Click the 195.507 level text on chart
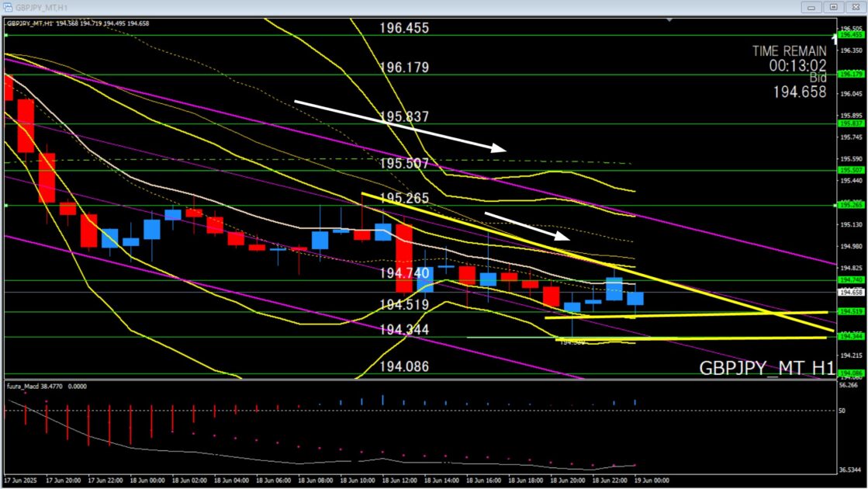The image size is (868, 489). pyautogui.click(x=404, y=164)
